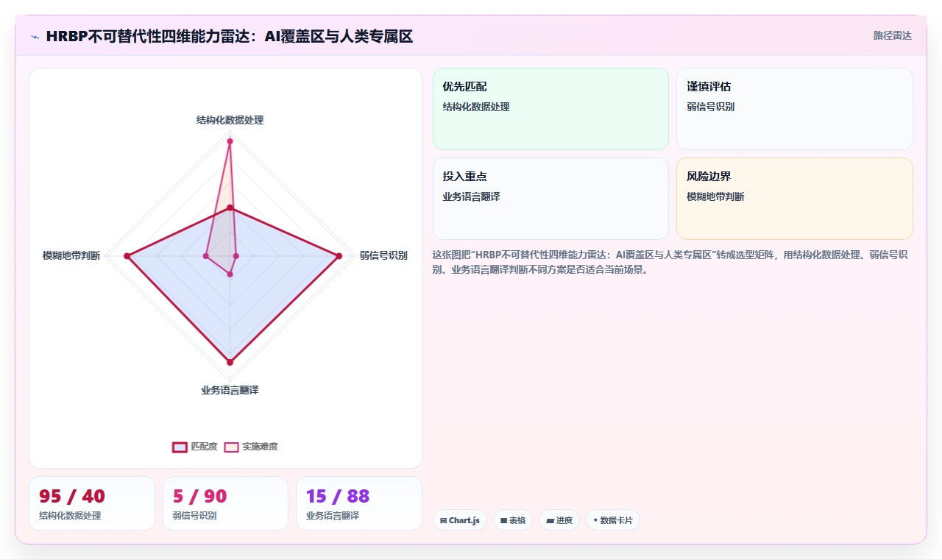
Task: Click the 表格 chip
Action: [x=513, y=520]
